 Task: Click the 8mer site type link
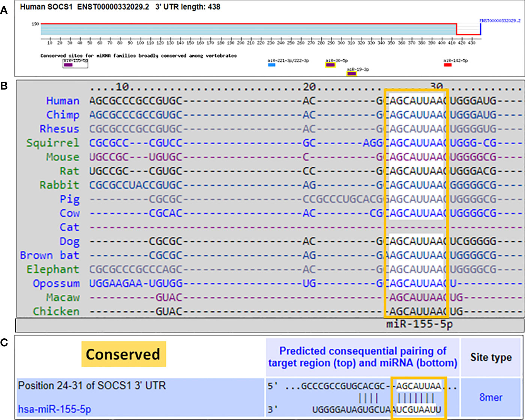coord(491,397)
